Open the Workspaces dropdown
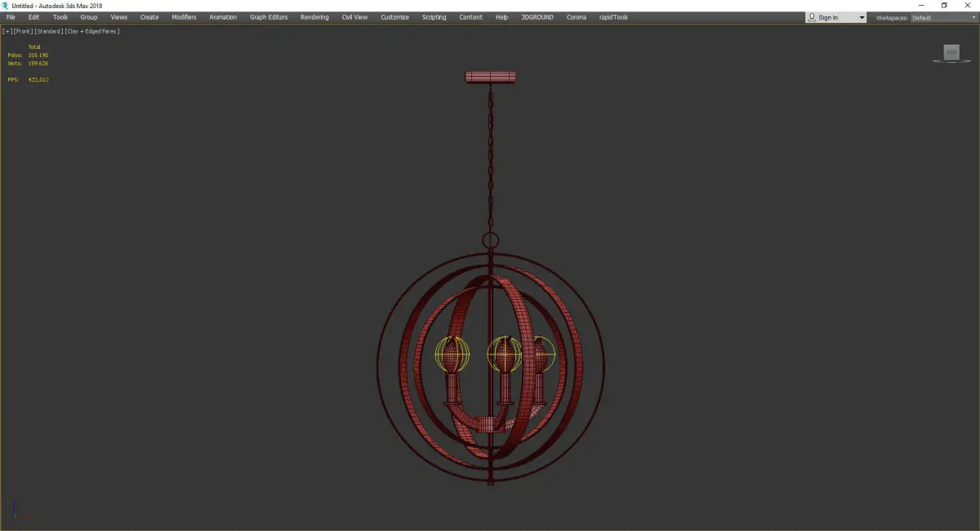Screen dimensions: 980x531 pos(943,18)
